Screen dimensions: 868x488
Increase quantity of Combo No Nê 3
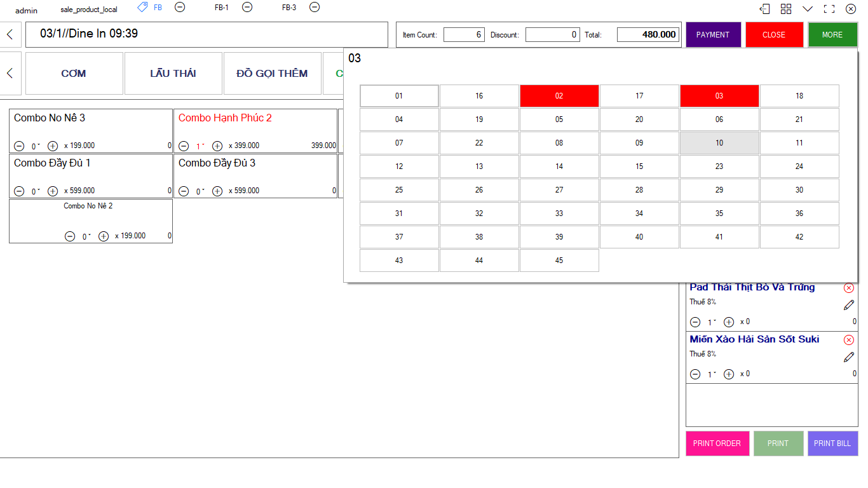click(53, 146)
